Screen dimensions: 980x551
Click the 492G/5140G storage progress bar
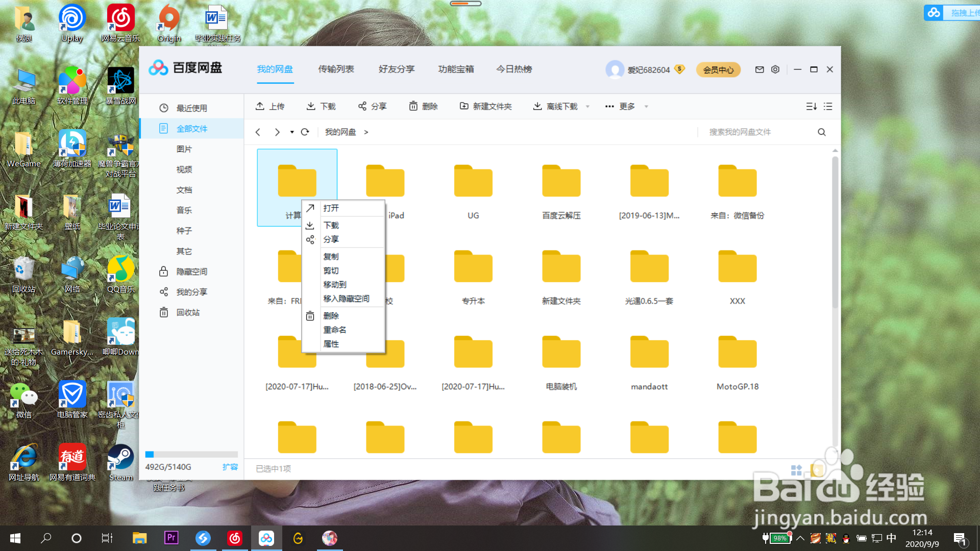[191, 454]
